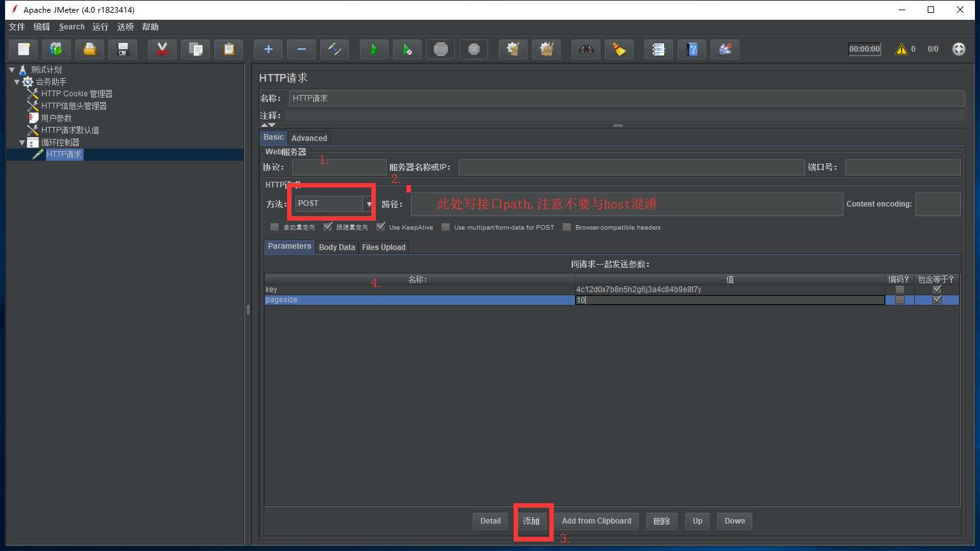Clear all results with double-broom icon

pyautogui.click(x=546, y=49)
